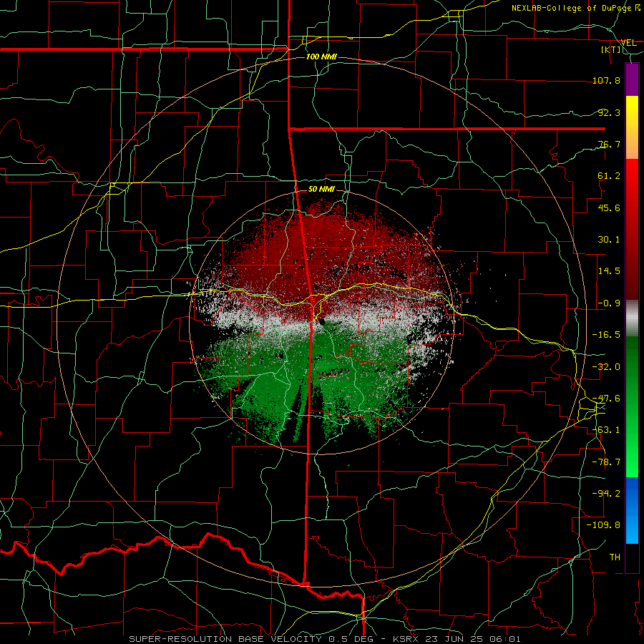Viewport: 644px width, 644px height.
Task: Click the -63.1 velocity scale value
Action: tap(606, 430)
